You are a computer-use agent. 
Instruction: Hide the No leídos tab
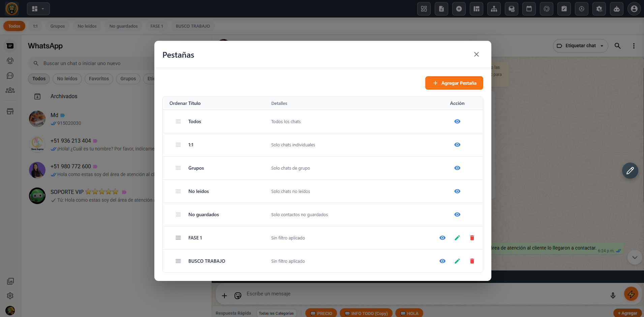pos(457,191)
